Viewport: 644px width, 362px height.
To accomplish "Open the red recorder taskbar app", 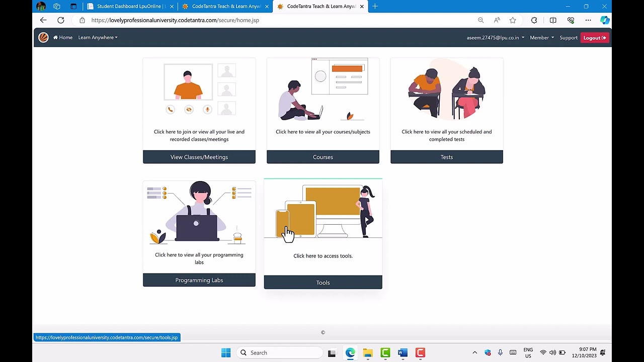I will 420,353.
